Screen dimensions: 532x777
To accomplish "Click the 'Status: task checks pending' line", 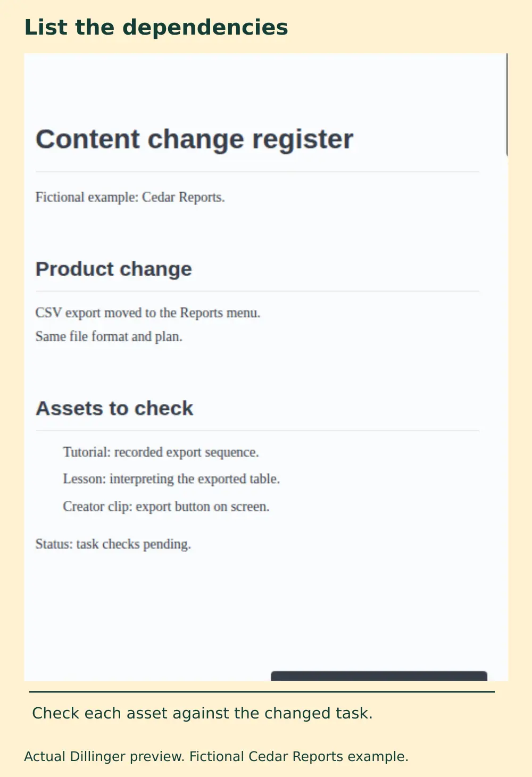I will point(113,544).
